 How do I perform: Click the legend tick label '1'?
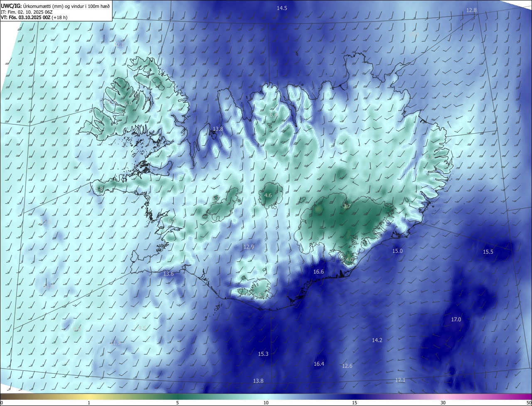tap(89, 403)
